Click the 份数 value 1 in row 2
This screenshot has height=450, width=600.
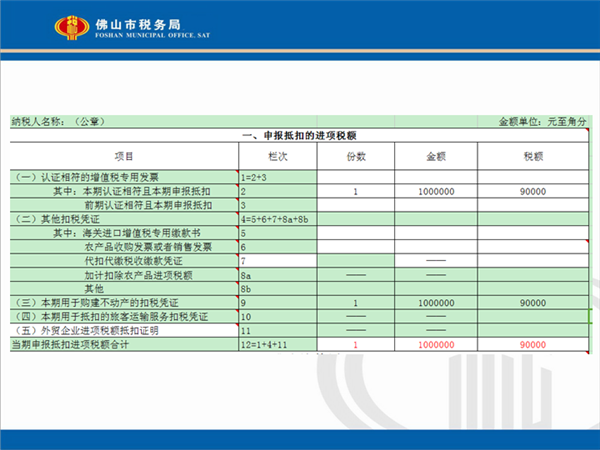[356, 191]
